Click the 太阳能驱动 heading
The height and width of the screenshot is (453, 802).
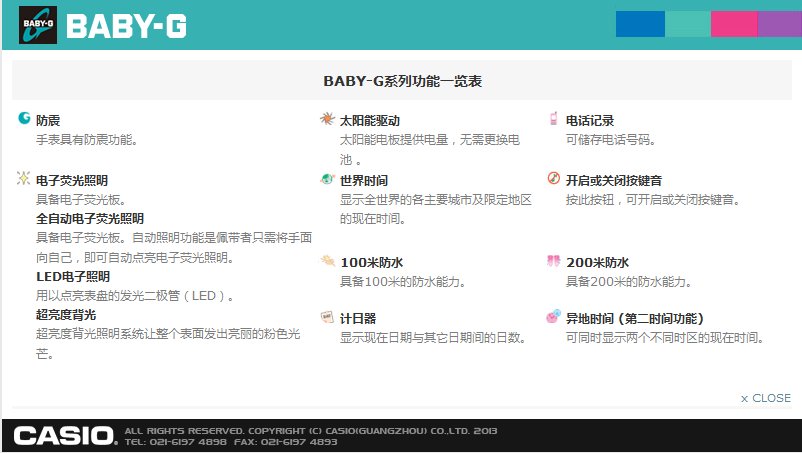pyautogui.click(x=370, y=121)
